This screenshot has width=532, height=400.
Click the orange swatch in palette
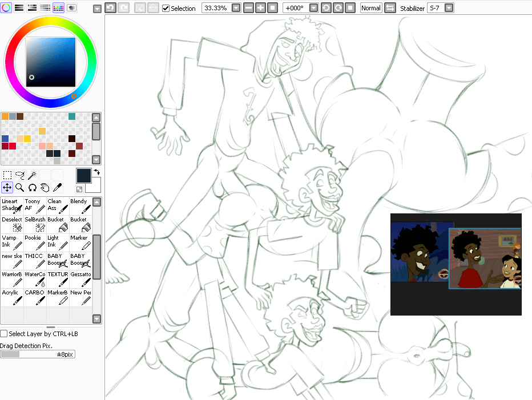point(5,116)
